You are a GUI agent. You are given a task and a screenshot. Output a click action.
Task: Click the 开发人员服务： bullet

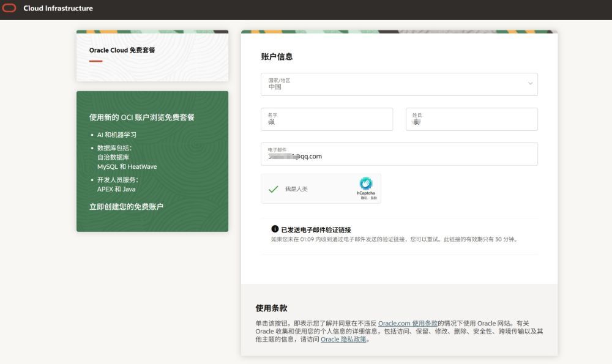tap(118, 180)
